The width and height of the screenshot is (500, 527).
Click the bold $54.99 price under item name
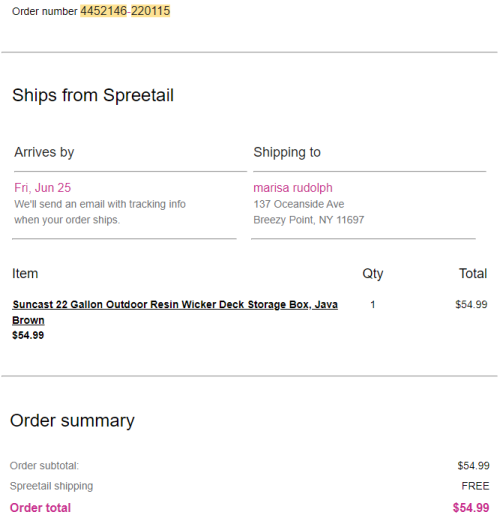28,335
